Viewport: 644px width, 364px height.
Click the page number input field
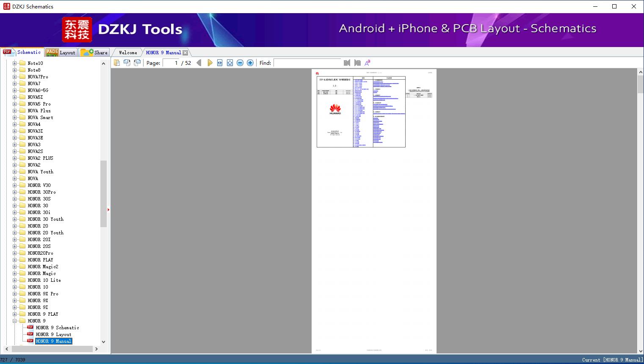[x=171, y=63]
